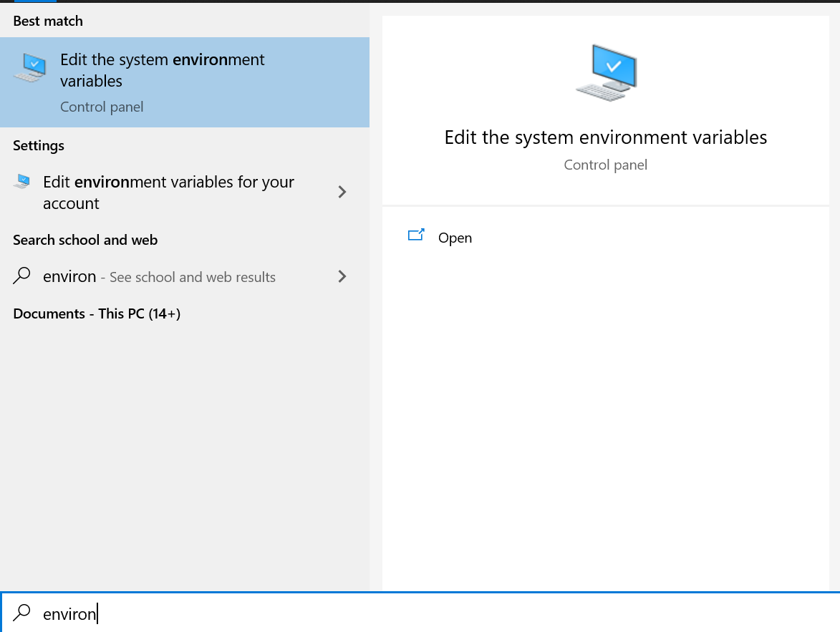840x632 pixels.
Task: Click the small icon beside account variables result
Action: click(22, 182)
